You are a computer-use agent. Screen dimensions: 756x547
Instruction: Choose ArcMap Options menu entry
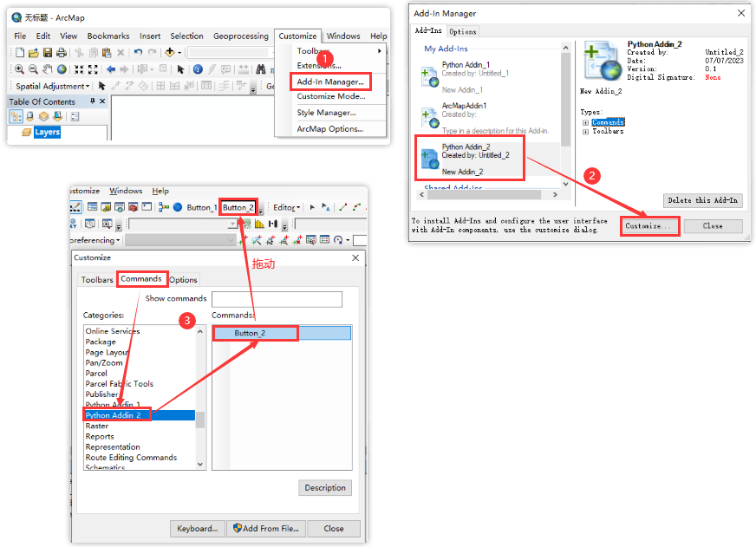329,128
